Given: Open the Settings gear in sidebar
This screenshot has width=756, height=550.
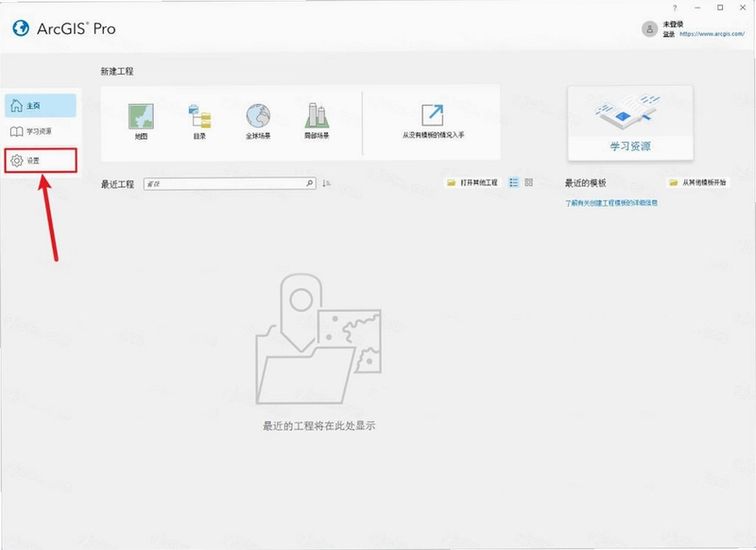Looking at the screenshot, I should (17, 161).
